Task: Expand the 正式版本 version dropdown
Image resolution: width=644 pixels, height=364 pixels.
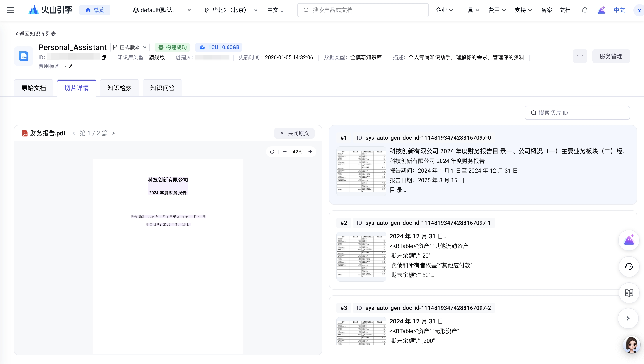Action: pos(130,47)
